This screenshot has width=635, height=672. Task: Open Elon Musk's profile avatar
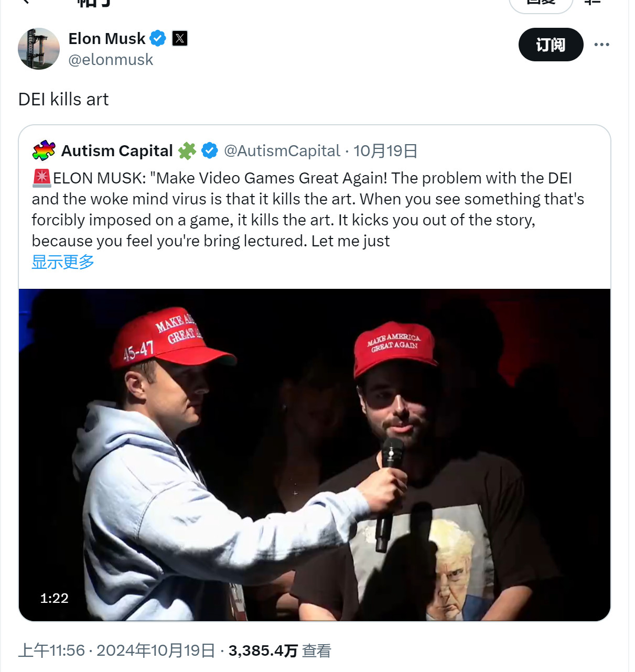tap(39, 49)
